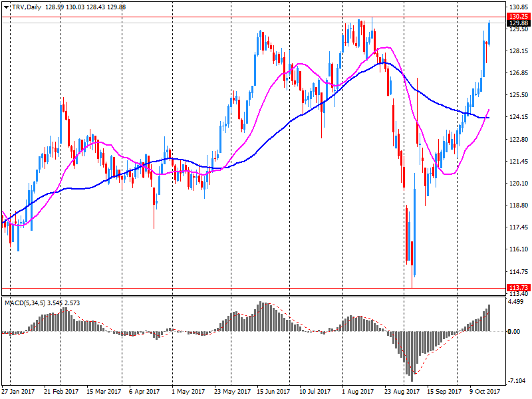Select the red 130.25 resistance price label

click(518, 16)
